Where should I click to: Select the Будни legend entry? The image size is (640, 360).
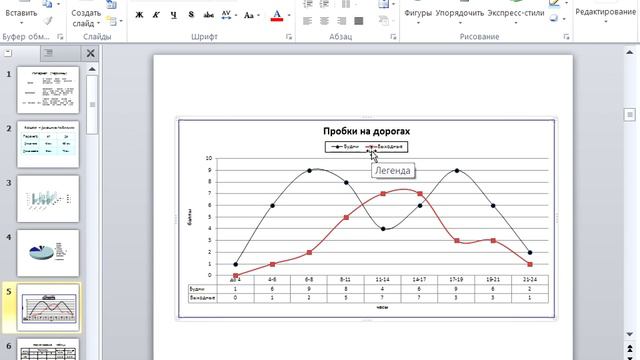pyautogui.click(x=345, y=147)
